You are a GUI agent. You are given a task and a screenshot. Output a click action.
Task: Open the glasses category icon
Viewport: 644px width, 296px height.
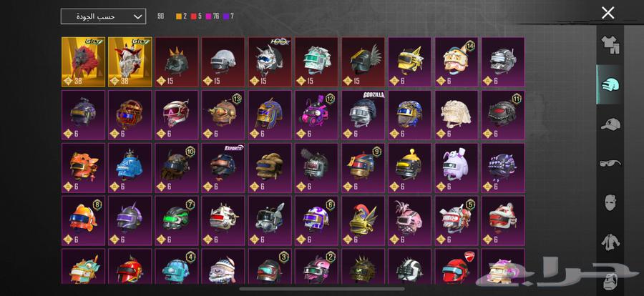pyautogui.click(x=610, y=163)
